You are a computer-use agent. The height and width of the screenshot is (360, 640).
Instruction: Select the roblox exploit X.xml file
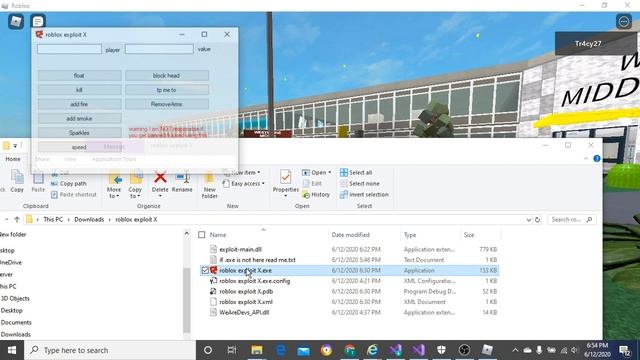[x=246, y=302]
